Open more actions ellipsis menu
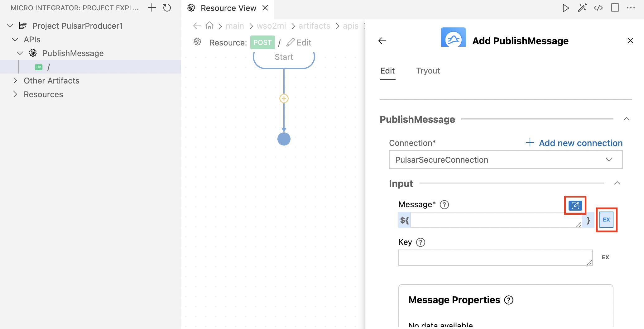The image size is (644, 329). (631, 8)
